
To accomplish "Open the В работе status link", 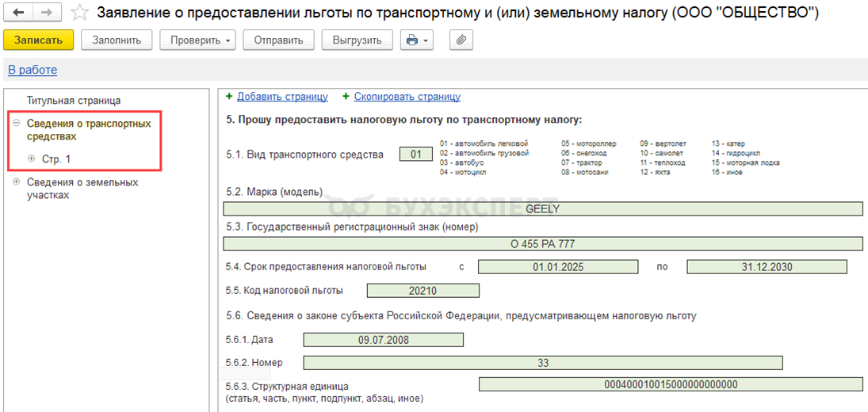I will [x=33, y=71].
